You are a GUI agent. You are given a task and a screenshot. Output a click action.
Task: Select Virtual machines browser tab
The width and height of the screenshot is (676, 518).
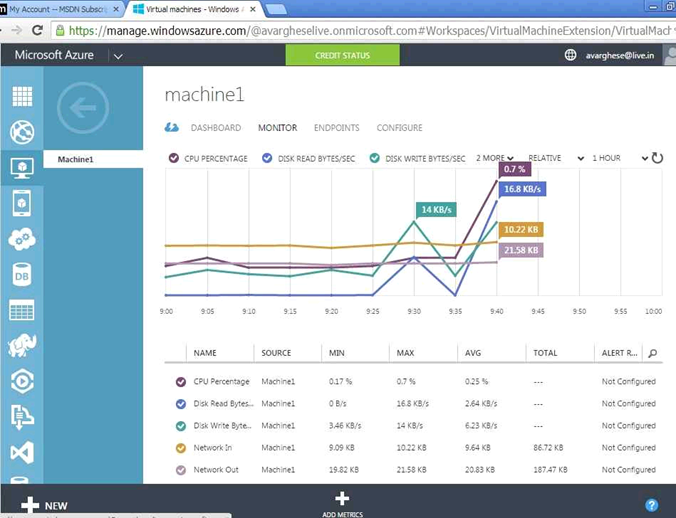coord(192,9)
